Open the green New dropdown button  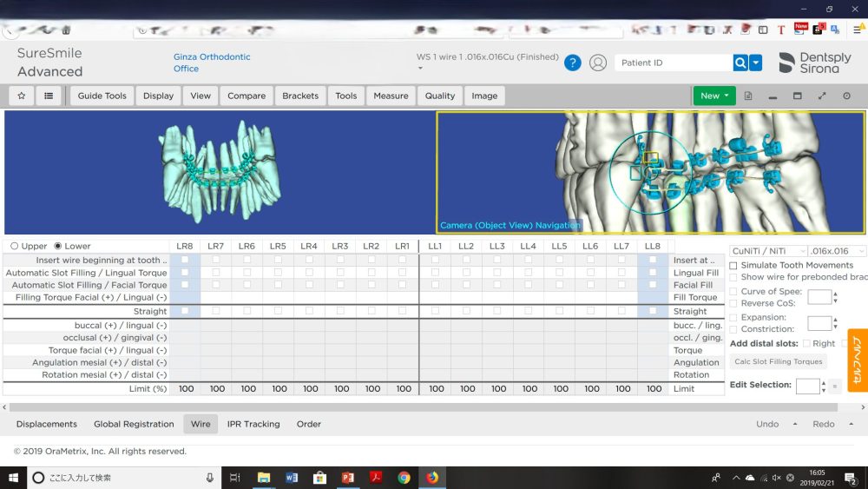[714, 96]
